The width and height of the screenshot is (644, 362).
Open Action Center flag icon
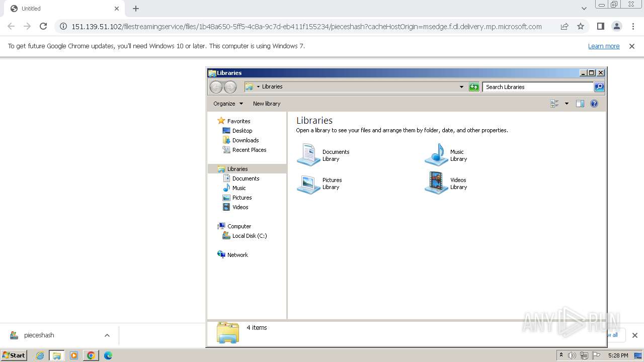point(596,355)
